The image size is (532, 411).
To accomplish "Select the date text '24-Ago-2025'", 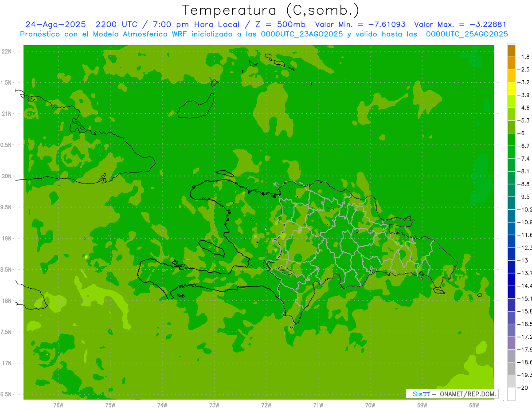I will pos(55,24).
